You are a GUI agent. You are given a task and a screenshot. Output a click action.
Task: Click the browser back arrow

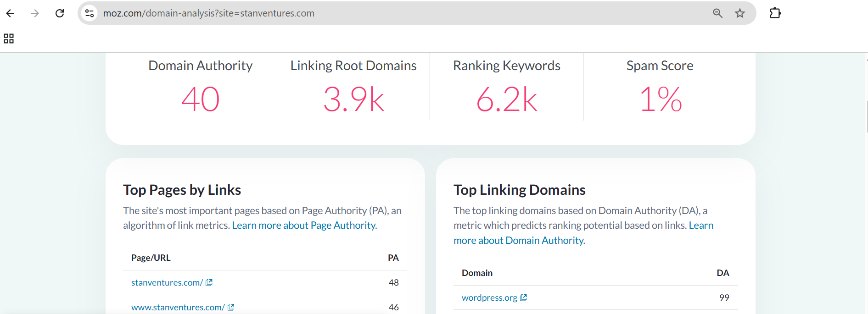click(10, 13)
